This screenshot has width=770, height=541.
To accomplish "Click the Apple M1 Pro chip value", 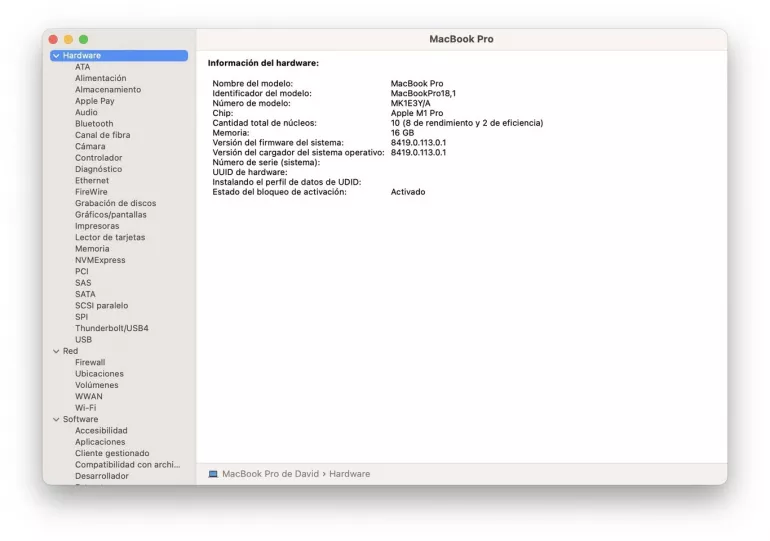I will click(417, 113).
